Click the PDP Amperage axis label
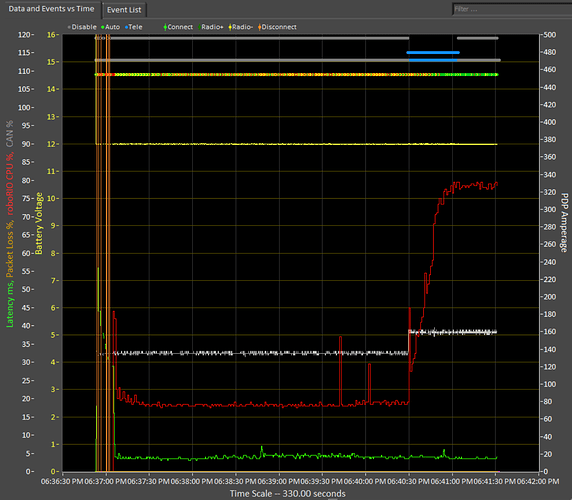572x500 pixels. 564,223
